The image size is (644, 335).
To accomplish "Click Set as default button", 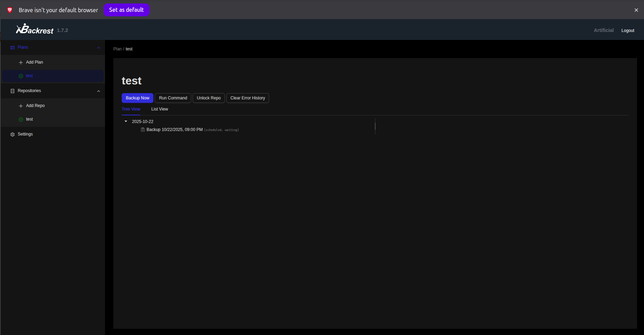I will coord(126,10).
